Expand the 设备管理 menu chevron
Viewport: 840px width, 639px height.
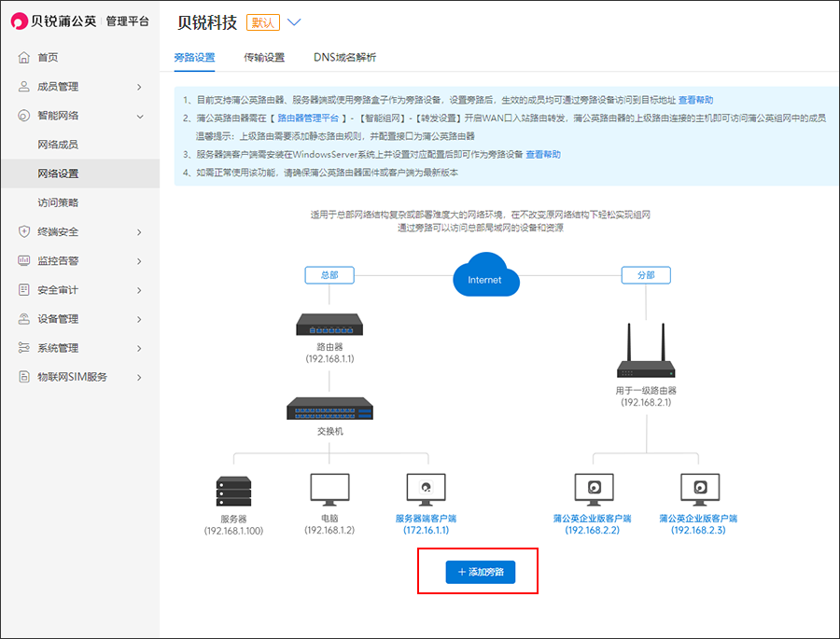coord(139,319)
